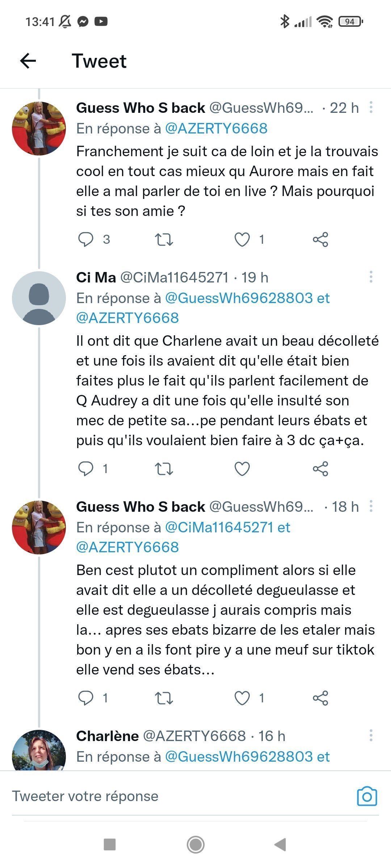Screen dimensions: 391x868
Task: Reply to the Ci Ma tweet
Action: (x=86, y=469)
